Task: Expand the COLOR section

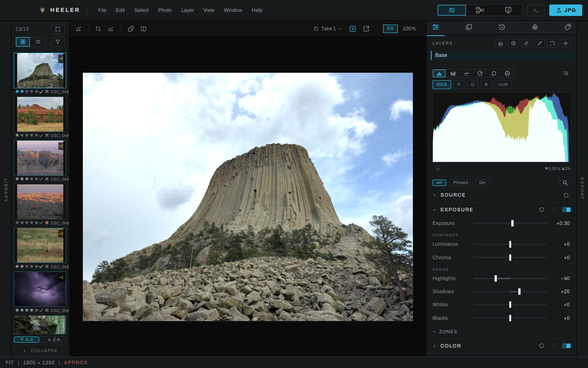Action: (x=447, y=346)
